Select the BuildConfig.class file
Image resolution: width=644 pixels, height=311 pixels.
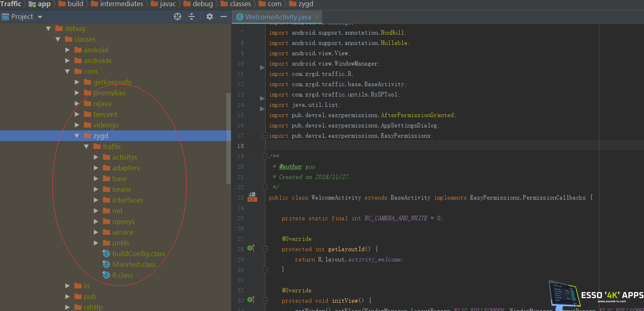coord(138,254)
